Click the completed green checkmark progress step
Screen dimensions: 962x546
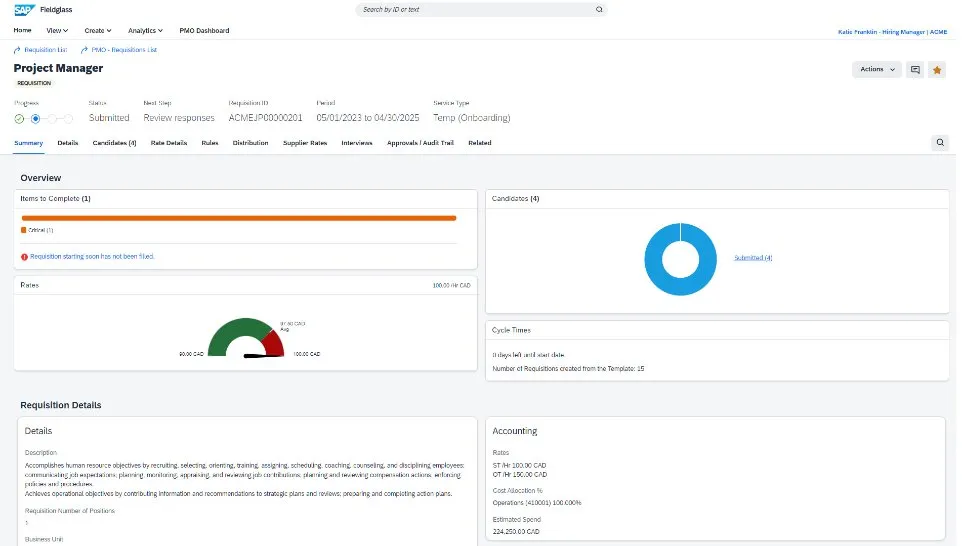point(19,118)
